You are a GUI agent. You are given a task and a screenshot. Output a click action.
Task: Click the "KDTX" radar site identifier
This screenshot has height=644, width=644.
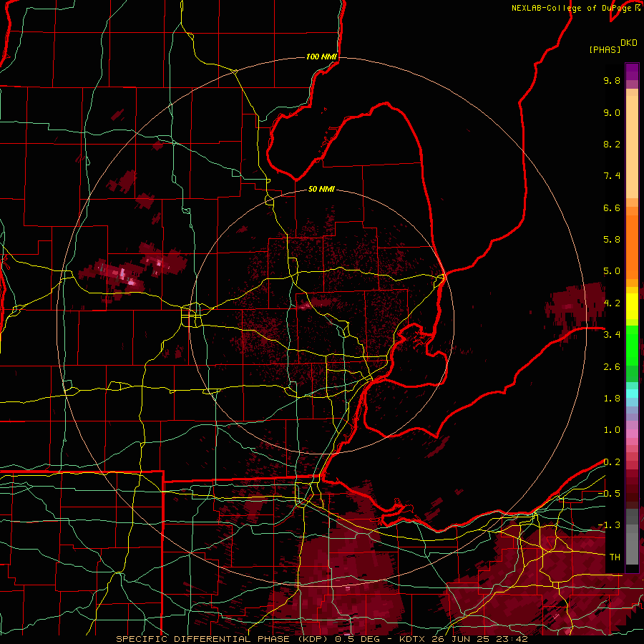tap(414, 639)
